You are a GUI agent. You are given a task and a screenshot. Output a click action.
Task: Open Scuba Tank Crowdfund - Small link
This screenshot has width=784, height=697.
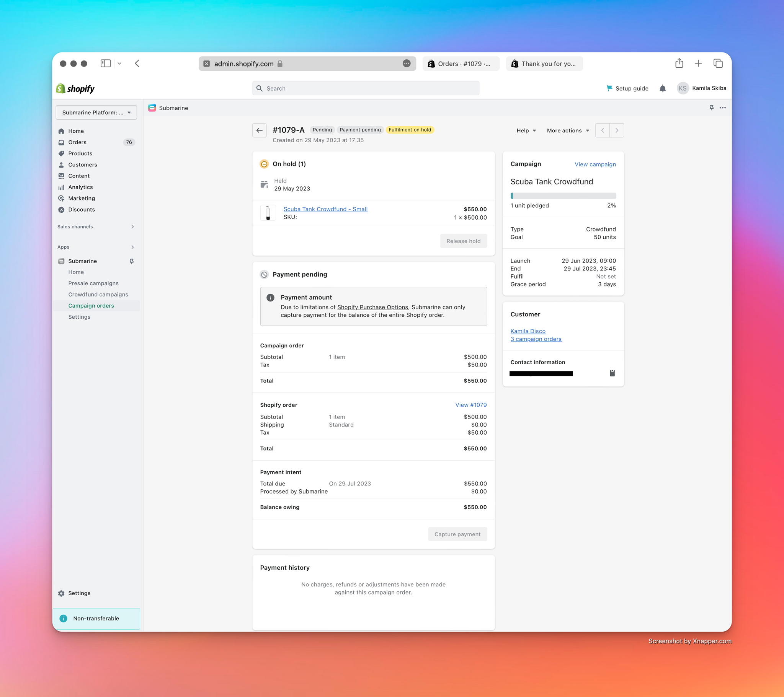[x=325, y=209]
